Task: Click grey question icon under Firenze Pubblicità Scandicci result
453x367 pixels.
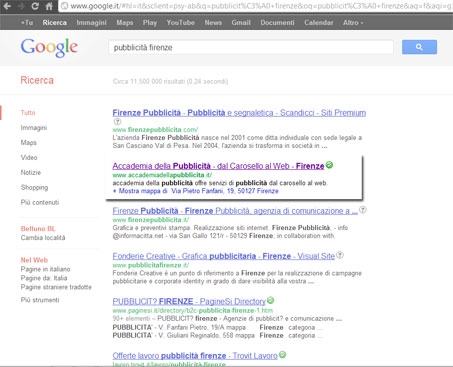Action: point(117,122)
